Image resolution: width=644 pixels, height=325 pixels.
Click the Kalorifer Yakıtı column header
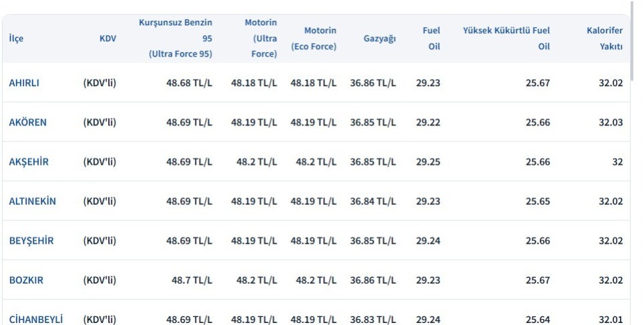tap(605, 38)
